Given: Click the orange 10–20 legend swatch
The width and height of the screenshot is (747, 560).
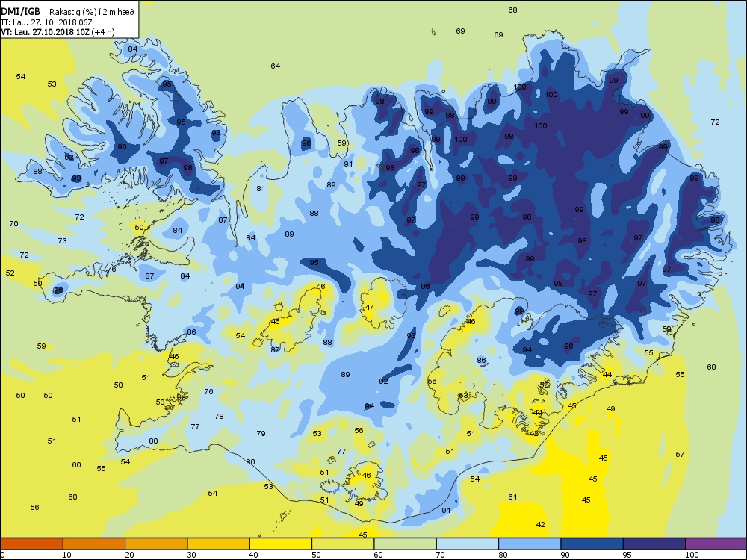Looking at the screenshot, I should tap(94, 544).
